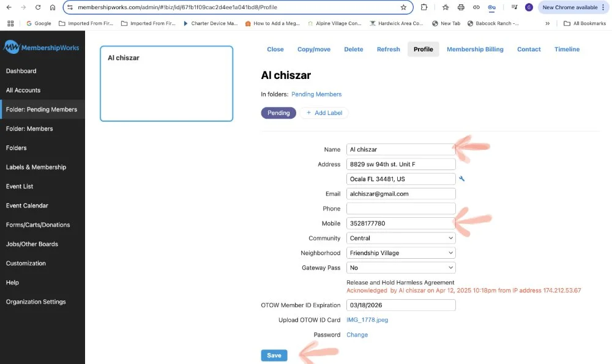Reload the page with the browser refresh icon
Viewport: 612px width, 364px height.
(38, 7)
